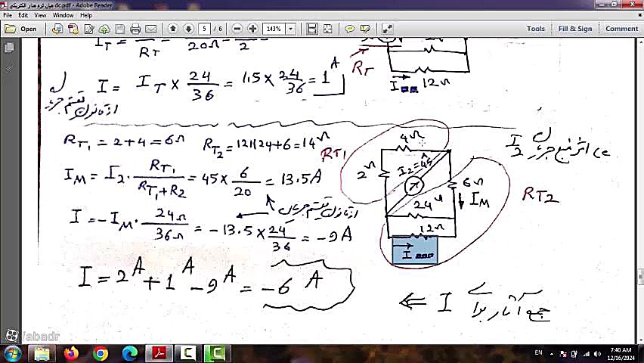644x363 pixels.
Task: Click the Convert file to PDF online icon
Action: tap(57, 29)
